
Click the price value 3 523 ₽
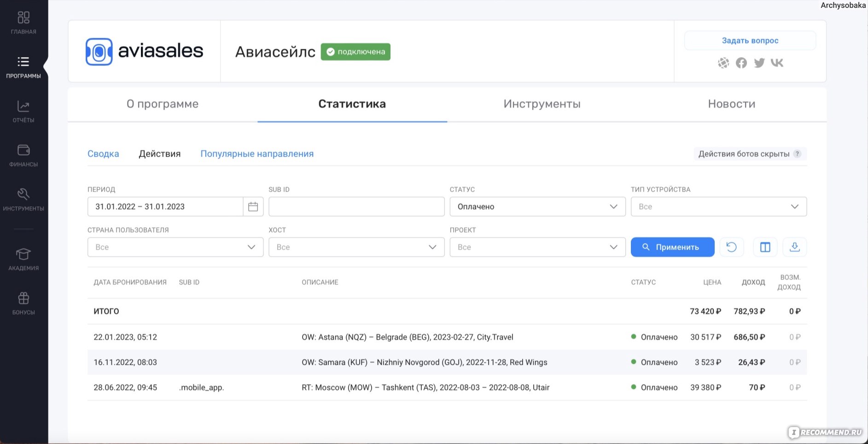[x=708, y=362]
